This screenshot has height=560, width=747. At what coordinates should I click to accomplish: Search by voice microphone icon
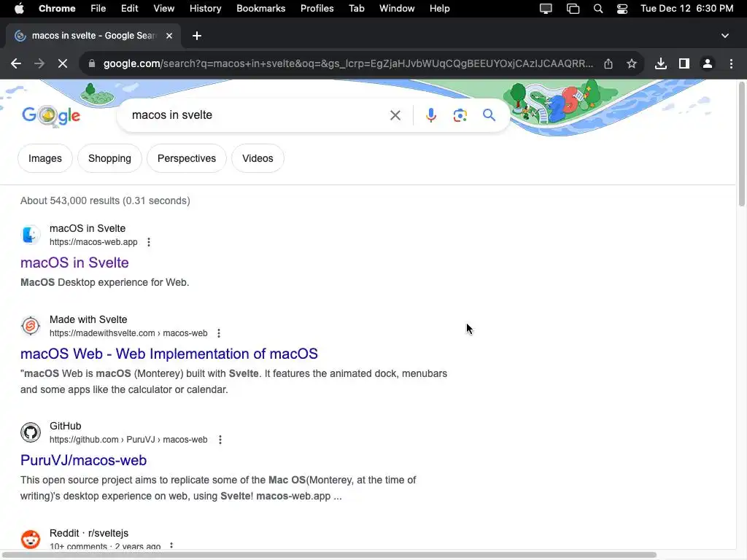[430, 115]
